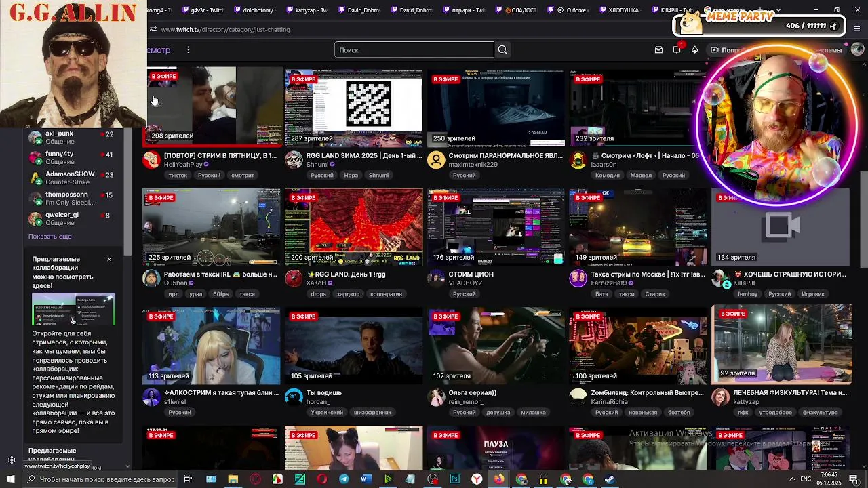The height and width of the screenshot is (488, 868).
Task: Focus the Поиск search field
Action: [x=414, y=49]
